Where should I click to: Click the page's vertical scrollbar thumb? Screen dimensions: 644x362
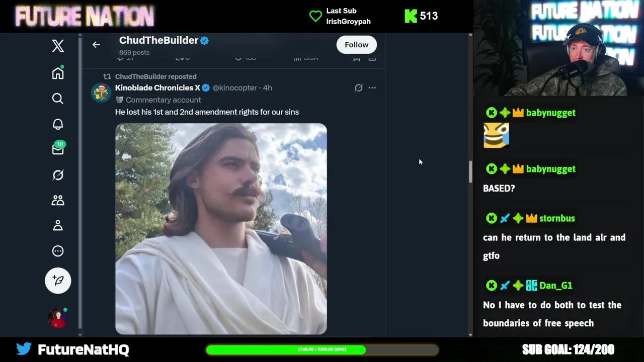470,172
